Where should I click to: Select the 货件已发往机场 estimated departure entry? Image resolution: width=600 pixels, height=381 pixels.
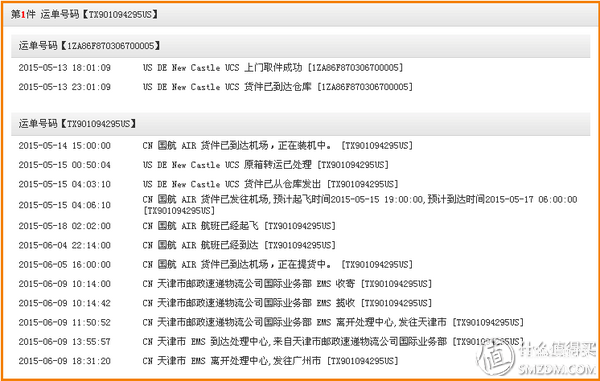pyautogui.click(x=360, y=205)
